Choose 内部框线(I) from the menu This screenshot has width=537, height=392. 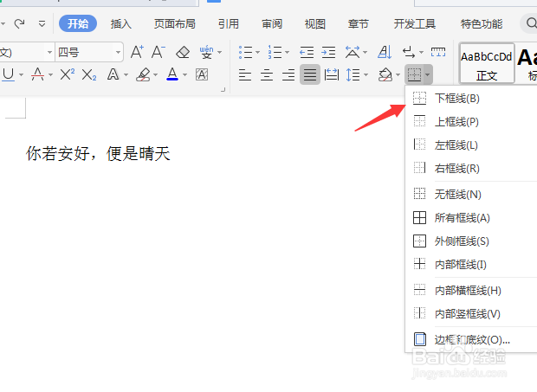click(x=471, y=265)
